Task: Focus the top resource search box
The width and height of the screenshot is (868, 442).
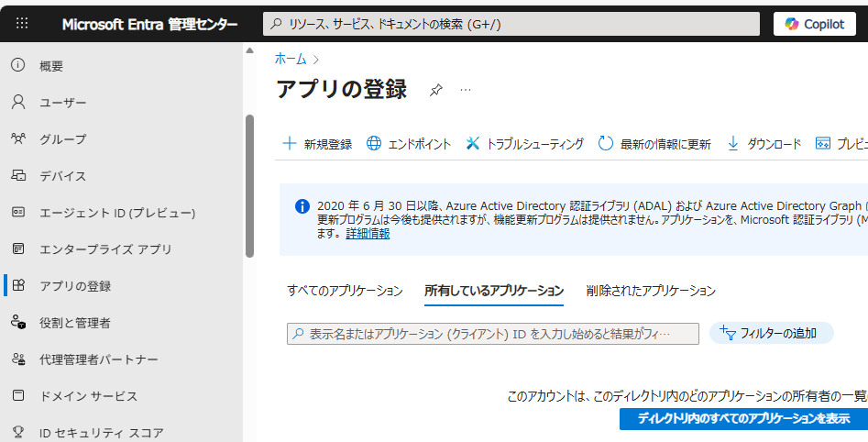Action: tap(511, 24)
